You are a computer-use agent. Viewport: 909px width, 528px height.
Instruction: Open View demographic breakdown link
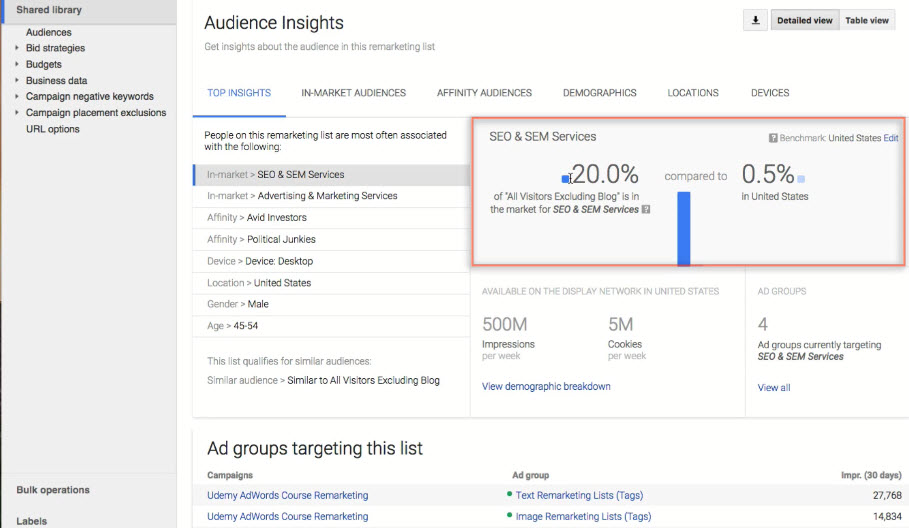pos(546,386)
